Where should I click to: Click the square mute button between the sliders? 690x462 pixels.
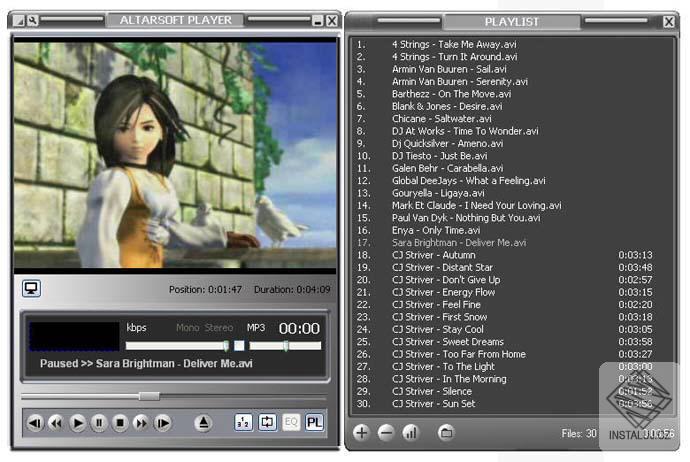pos(239,346)
